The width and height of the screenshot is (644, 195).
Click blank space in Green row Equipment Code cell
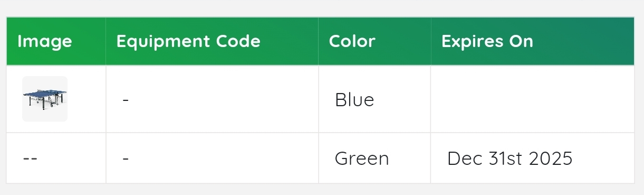222,159
